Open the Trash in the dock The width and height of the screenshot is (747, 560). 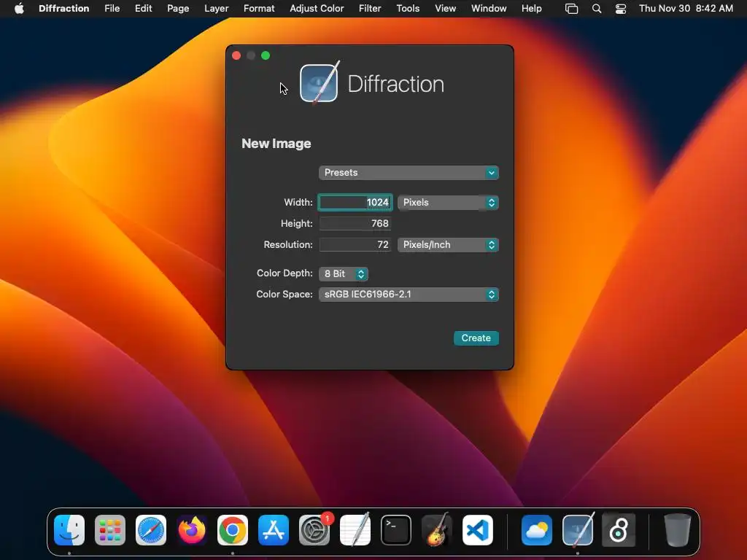(677, 529)
